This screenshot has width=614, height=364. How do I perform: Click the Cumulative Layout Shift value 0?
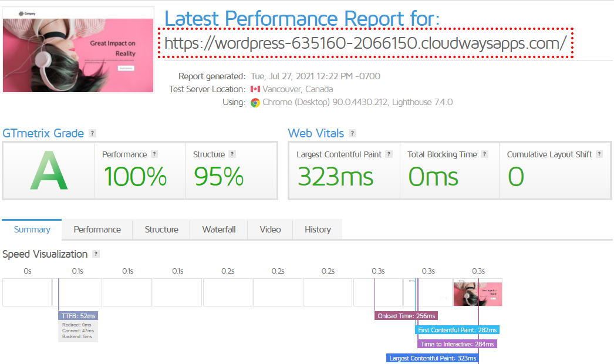pos(516,177)
